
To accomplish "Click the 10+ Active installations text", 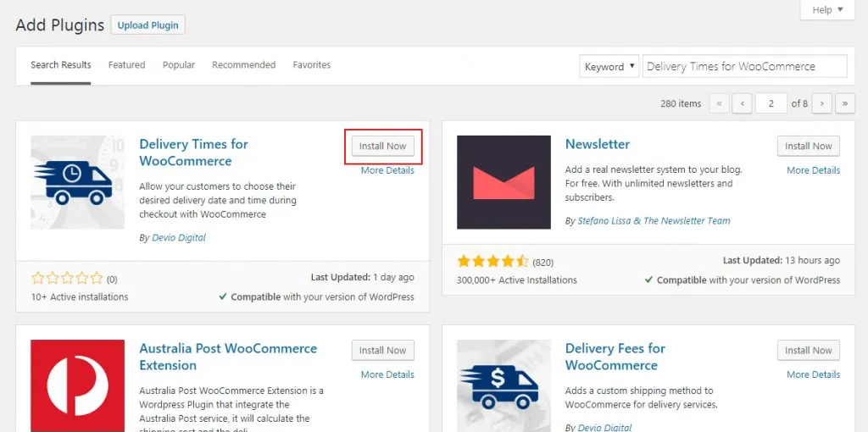I will pyautogui.click(x=79, y=296).
